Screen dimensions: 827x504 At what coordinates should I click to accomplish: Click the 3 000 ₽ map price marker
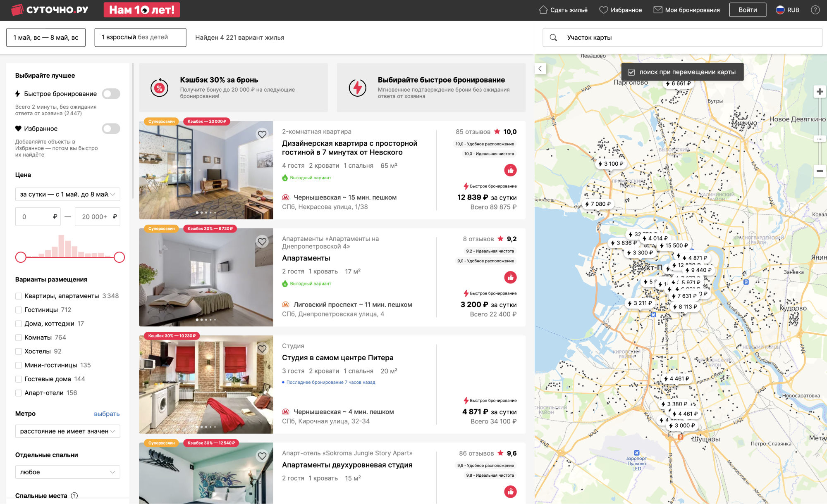click(682, 426)
